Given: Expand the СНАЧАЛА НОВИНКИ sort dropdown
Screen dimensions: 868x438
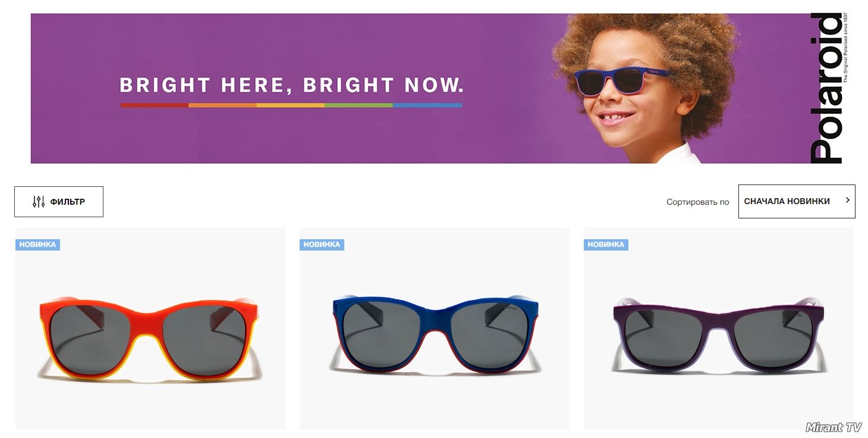Looking at the screenshot, I should click(x=797, y=201).
